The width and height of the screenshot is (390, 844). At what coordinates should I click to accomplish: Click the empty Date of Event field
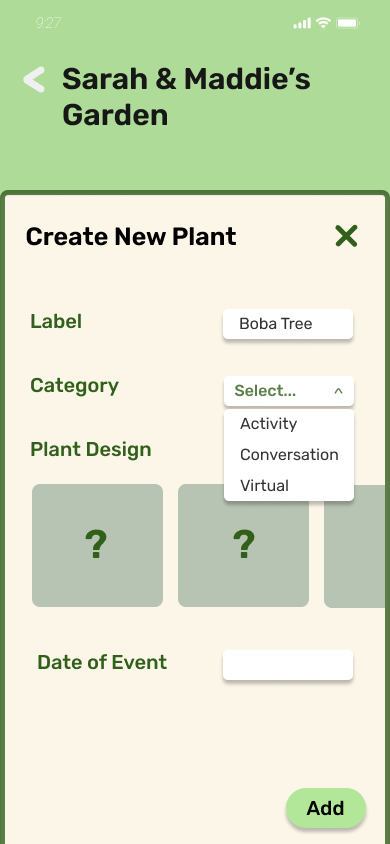pyautogui.click(x=288, y=665)
